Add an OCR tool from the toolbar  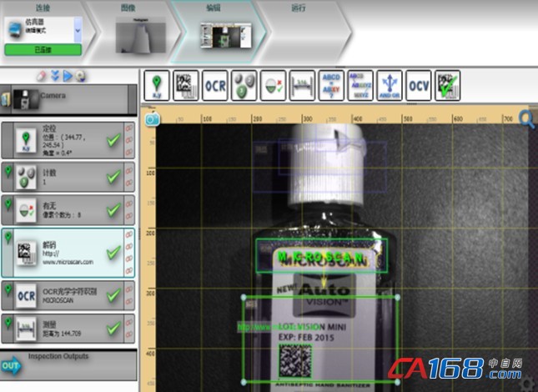215,85
